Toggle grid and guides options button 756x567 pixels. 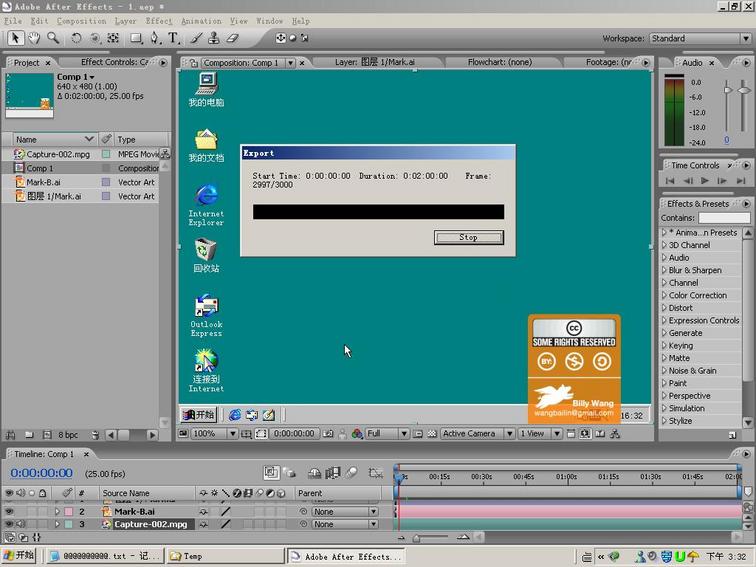point(246,434)
